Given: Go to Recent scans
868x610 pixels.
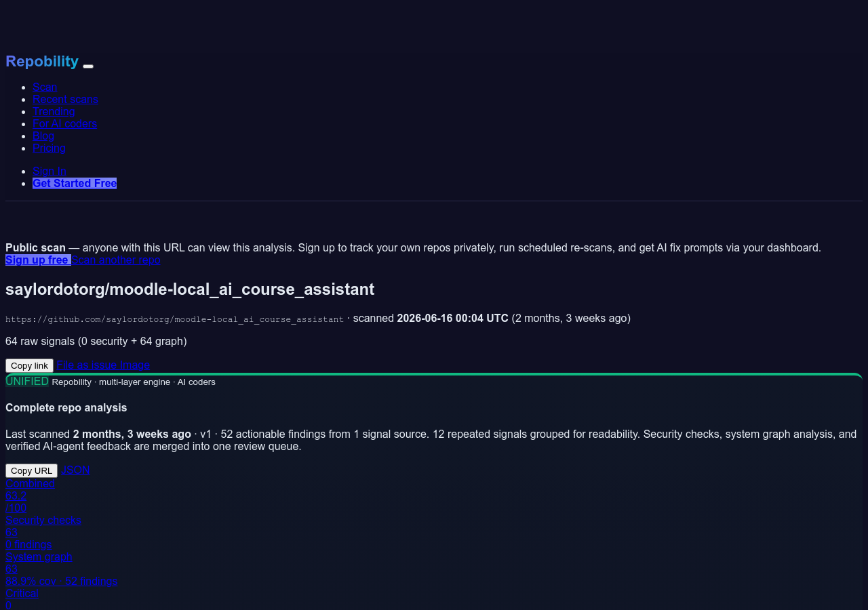Looking at the screenshot, I should coord(65,99).
